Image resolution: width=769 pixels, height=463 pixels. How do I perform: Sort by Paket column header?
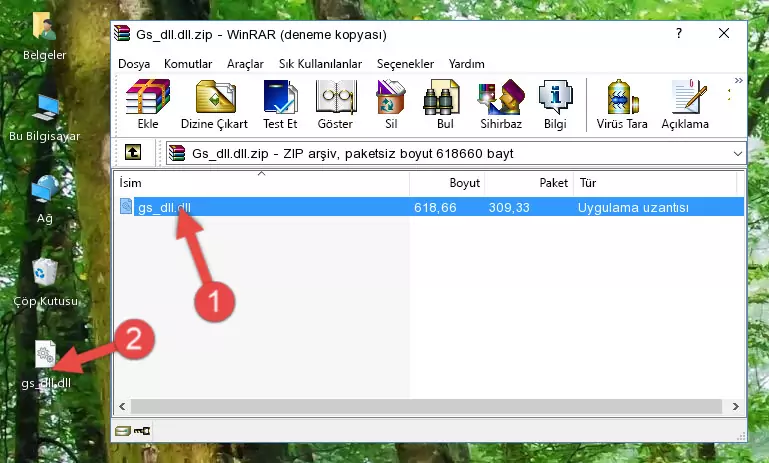529,182
